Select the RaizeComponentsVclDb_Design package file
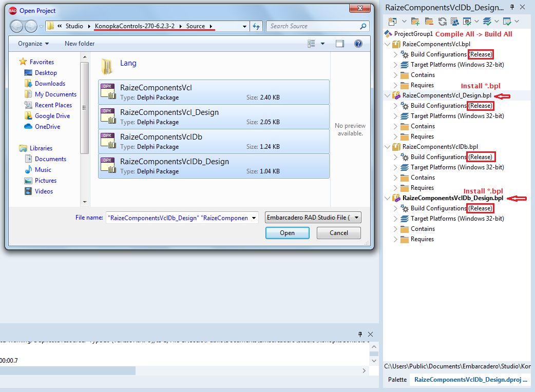Viewport: 535px width, 392px height. tap(214, 166)
